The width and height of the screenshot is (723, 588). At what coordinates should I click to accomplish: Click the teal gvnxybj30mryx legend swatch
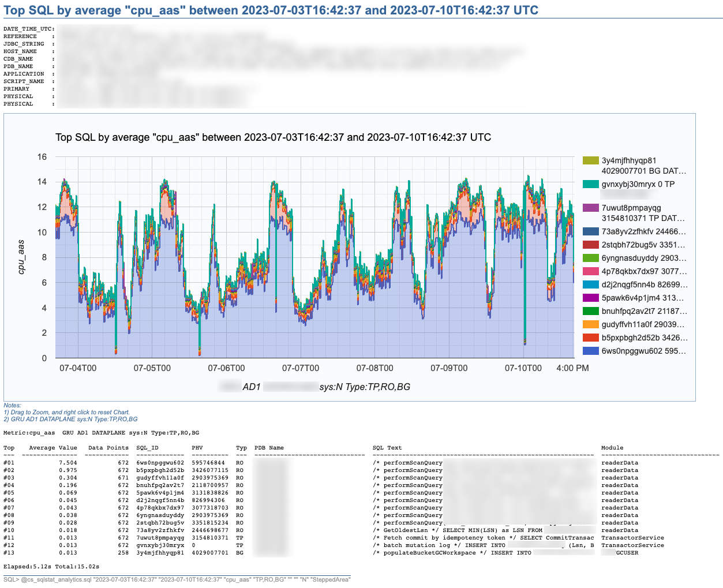click(x=590, y=184)
